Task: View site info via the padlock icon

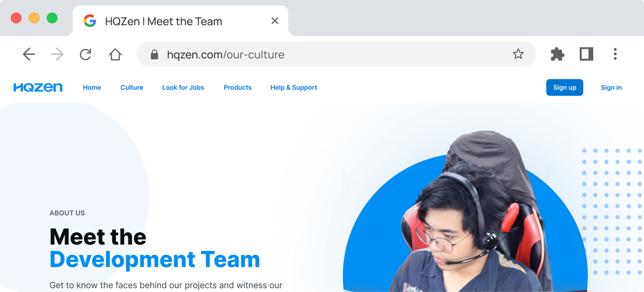Action: click(x=155, y=54)
